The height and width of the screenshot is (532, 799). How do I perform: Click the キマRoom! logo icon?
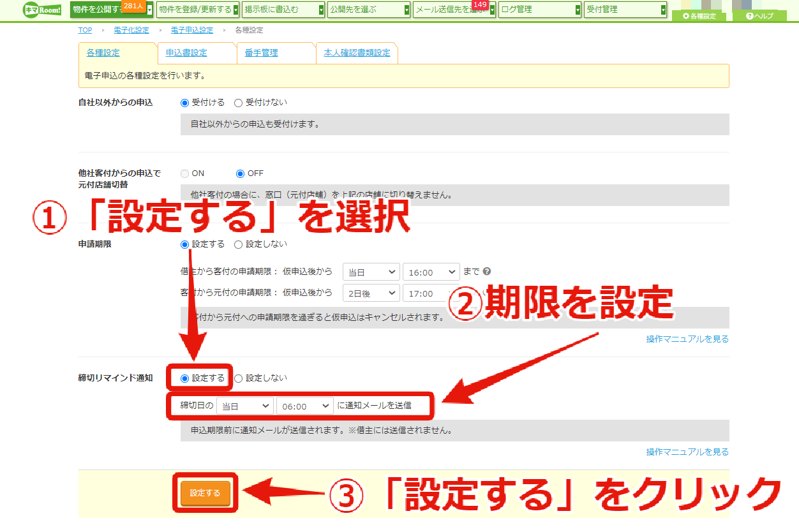coord(41,10)
